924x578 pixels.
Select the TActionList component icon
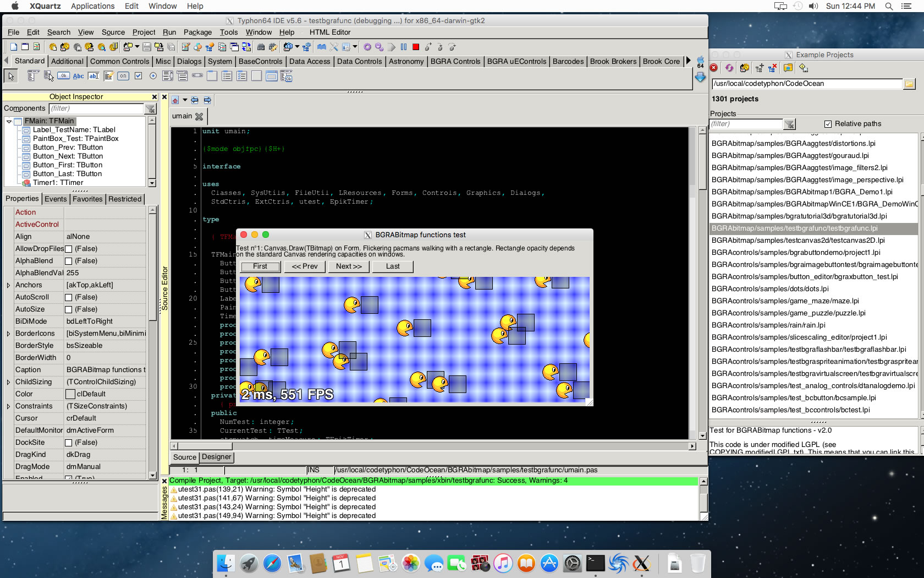[x=287, y=76]
